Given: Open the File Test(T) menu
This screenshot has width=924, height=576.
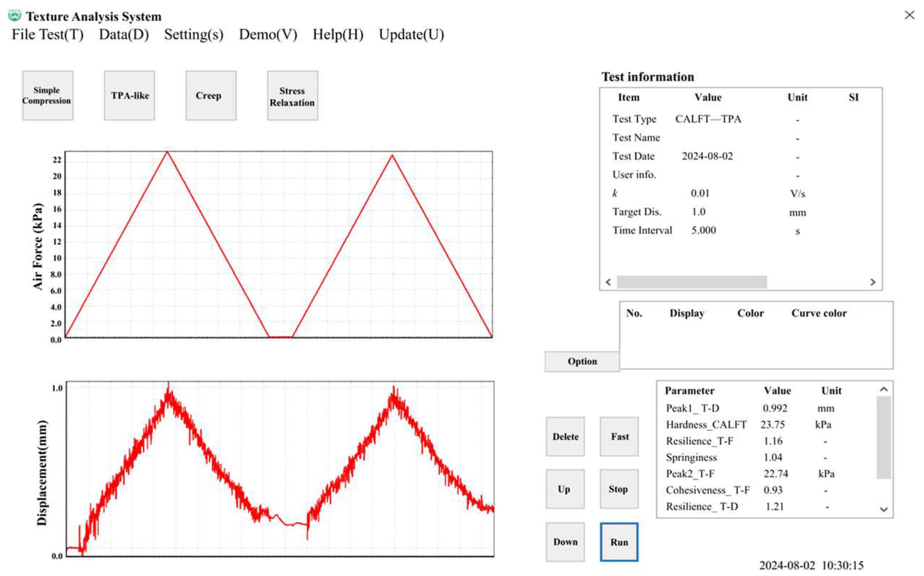Looking at the screenshot, I should coord(48,35).
